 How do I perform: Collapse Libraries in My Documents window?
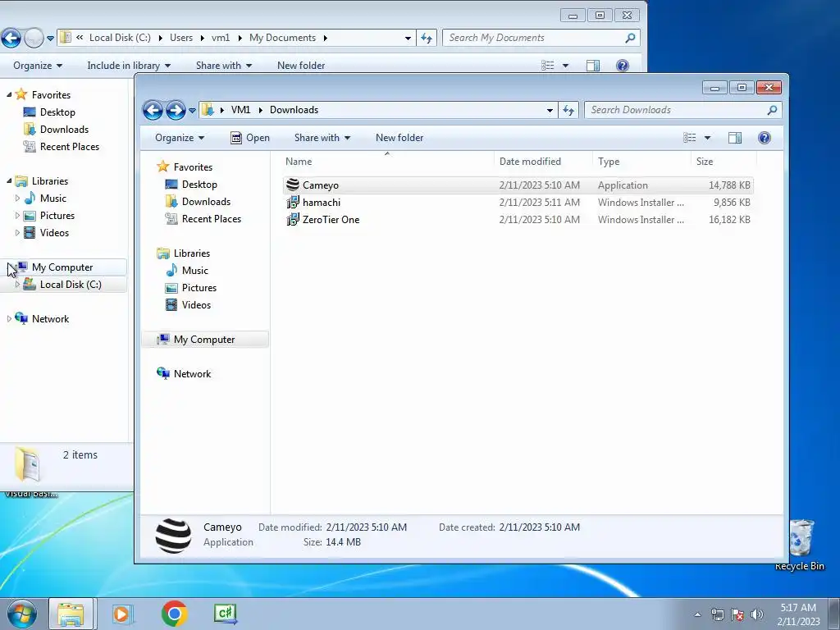coord(9,181)
